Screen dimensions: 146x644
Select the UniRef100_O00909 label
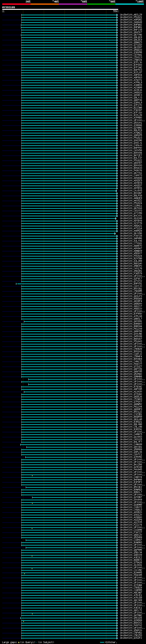tap(131, 500)
